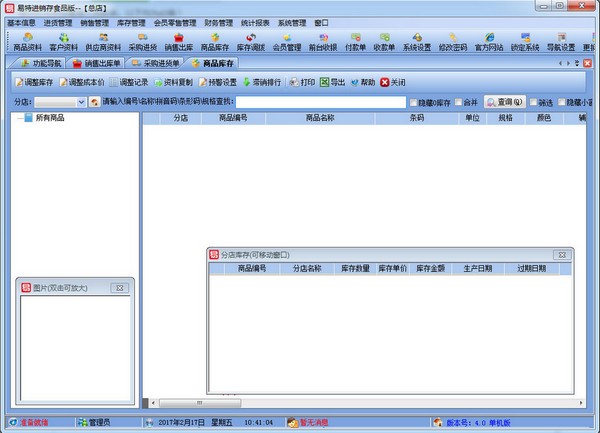Viewport: 600px width, 433px height.
Task: Enable the 隐藏0库存 checkbox
Action: (x=415, y=102)
